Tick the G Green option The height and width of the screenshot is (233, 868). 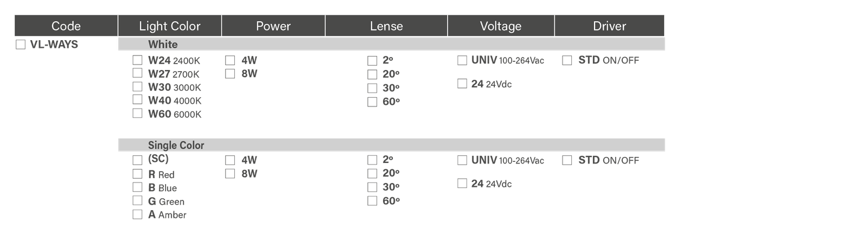tap(138, 201)
